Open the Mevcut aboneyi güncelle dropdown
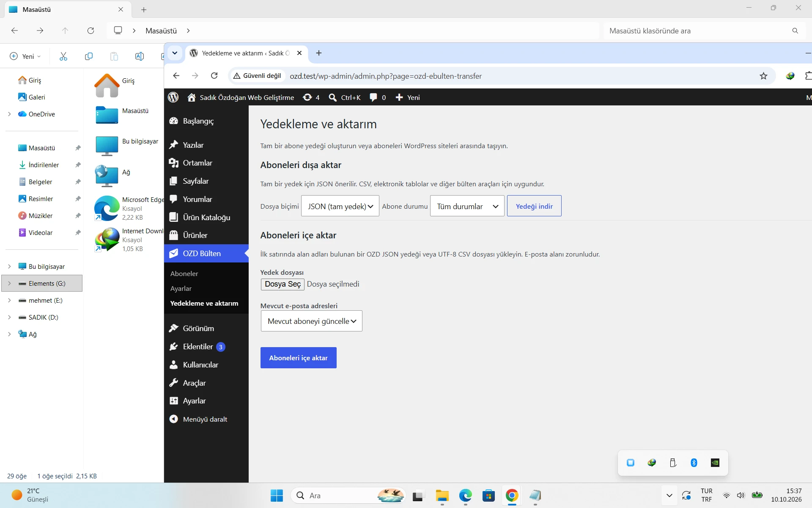Image resolution: width=812 pixels, height=508 pixels. (x=312, y=321)
